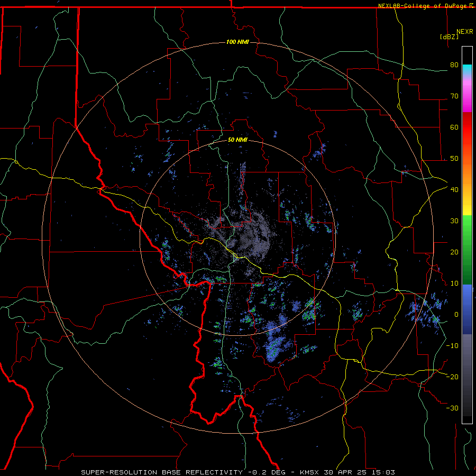Screen dimensions: 476x476
Task: Select the [dBZ] unit label
Action: pyautogui.click(x=449, y=37)
